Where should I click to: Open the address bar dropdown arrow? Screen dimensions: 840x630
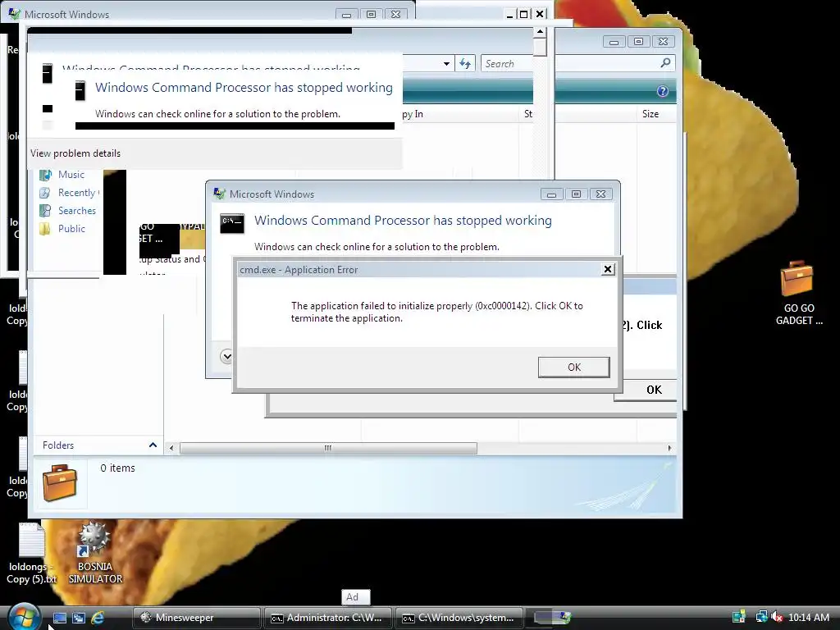click(446, 64)
